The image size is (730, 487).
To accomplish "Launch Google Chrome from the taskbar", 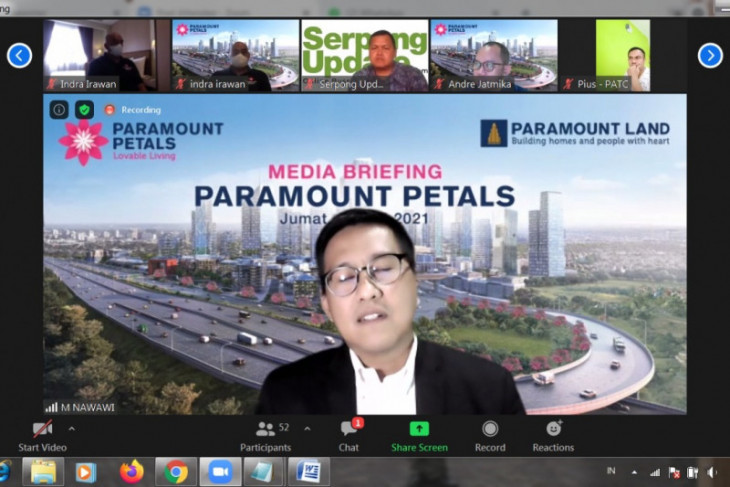I will 176,472.
